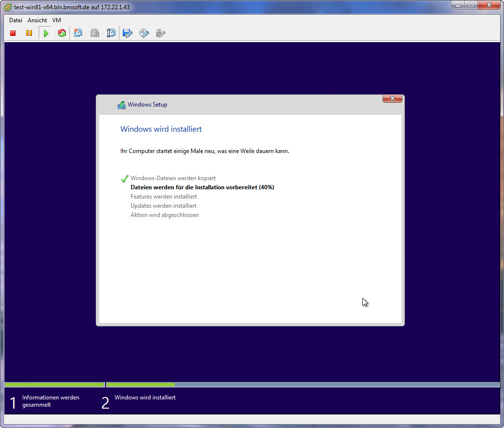Screen dimensions: 504x428
Task: Close the Windows Setup dialog
Action: point(392,98)
